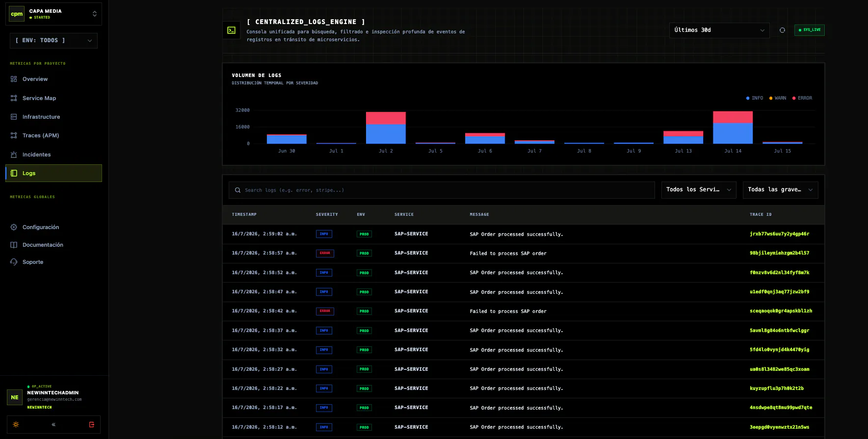Open trace ID 98bjileymiehzgm2b4l57
The width and height of the screenshot is (868, 439).
(x=779, y=253)
